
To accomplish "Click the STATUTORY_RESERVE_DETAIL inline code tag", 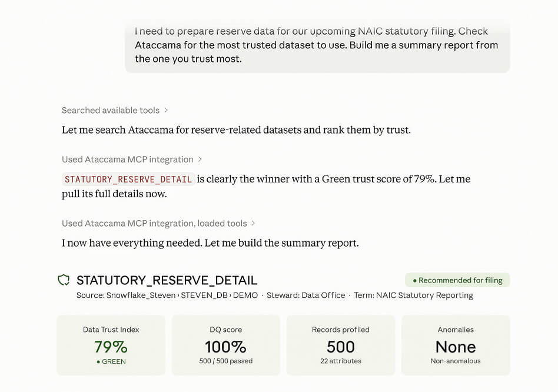I will point(128,180).
